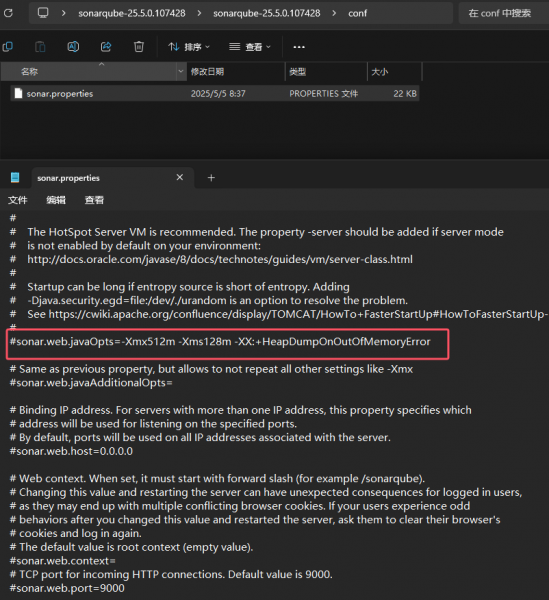549x600 pixels.
Task: Click the 'Same as previous property' comment line
Action: pos(211,369)
